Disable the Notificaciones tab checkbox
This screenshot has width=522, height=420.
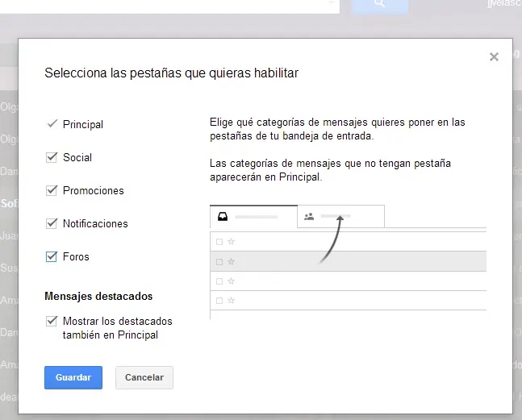tap(52, 223)
